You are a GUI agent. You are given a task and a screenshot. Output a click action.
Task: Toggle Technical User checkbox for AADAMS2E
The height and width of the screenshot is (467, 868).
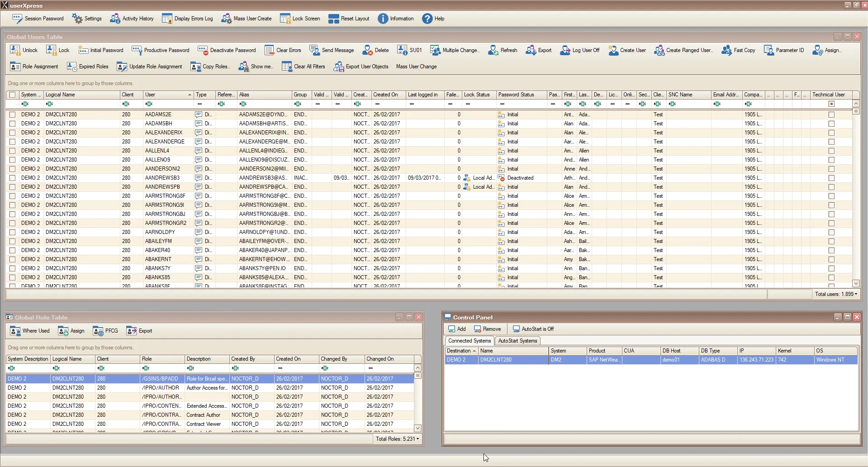point(831,114)
